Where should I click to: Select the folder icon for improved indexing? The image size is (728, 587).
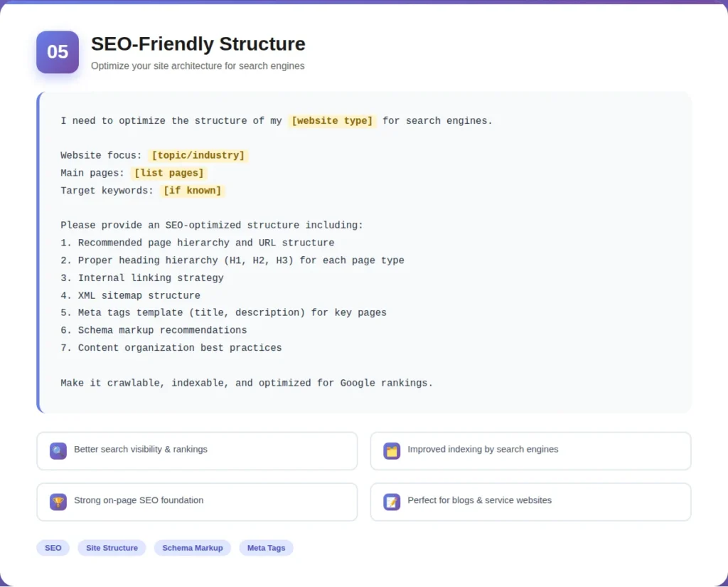(391, 450)
